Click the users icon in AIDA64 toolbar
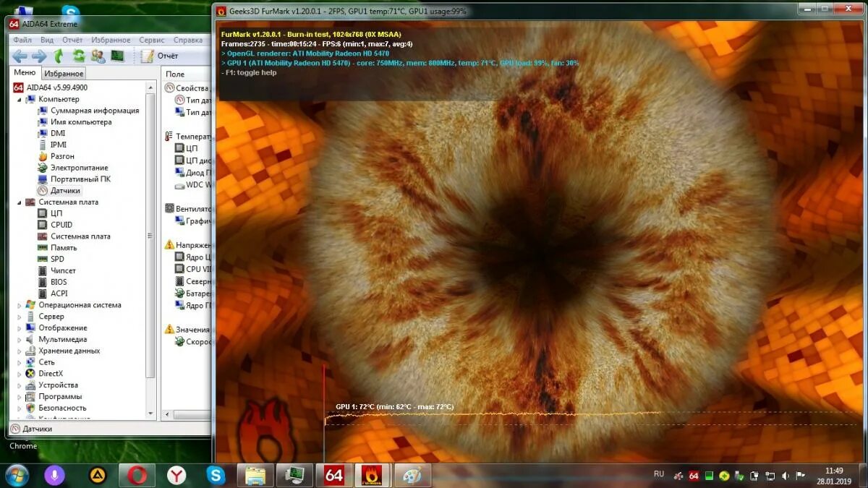 tap(98, 56)
